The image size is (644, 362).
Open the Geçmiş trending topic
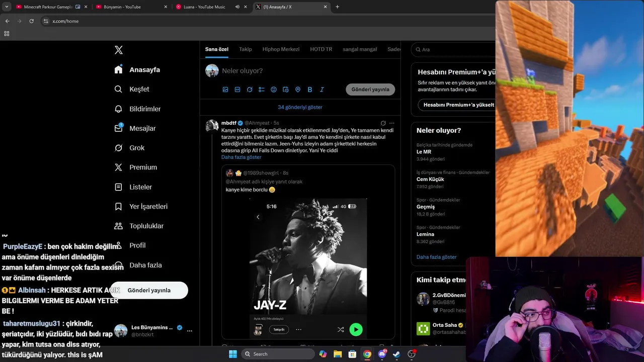click(426, 207)
